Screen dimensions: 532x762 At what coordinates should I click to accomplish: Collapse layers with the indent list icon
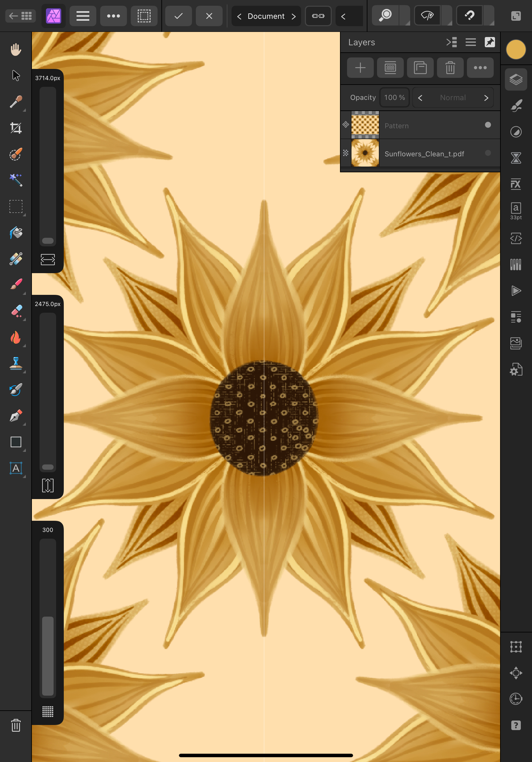451,42
